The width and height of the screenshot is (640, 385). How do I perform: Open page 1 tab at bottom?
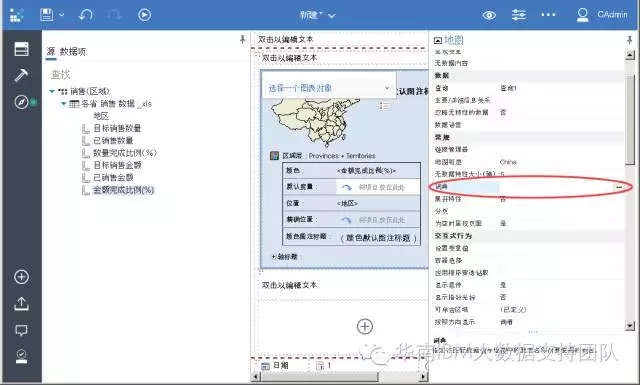point(324,365)
